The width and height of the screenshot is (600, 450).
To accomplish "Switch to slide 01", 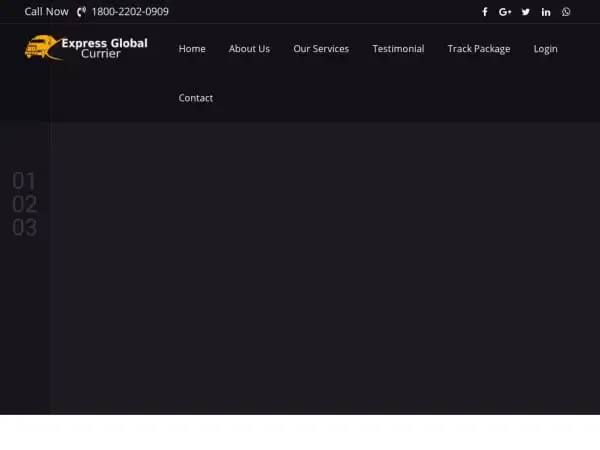I will click(x=24, y=181).
